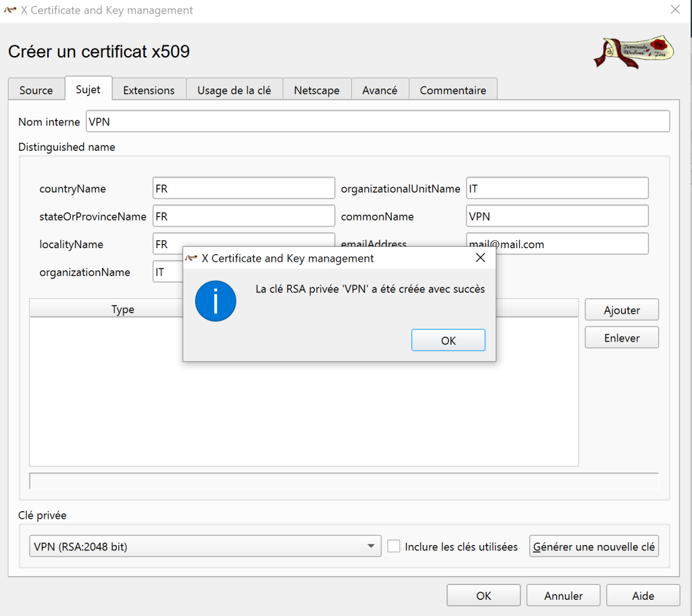Enable 'Inclure les clés utilisées' checkbox
The width and height of the screenshot is (692, 616).
(394, 546)
